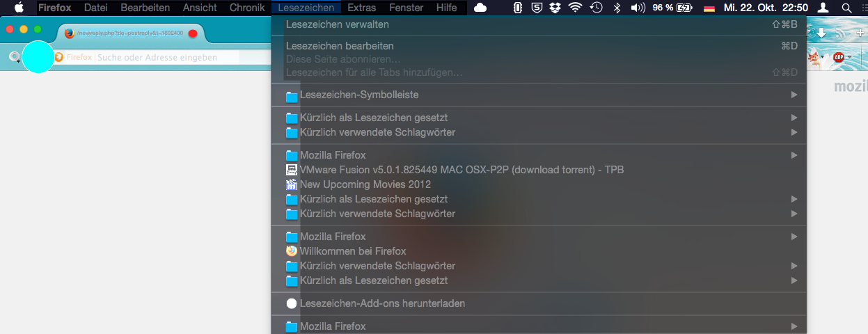Click the date and time Mi. 22. Okt. 22:50
This screenshot has width=868, height=334.
click(766, 8)
